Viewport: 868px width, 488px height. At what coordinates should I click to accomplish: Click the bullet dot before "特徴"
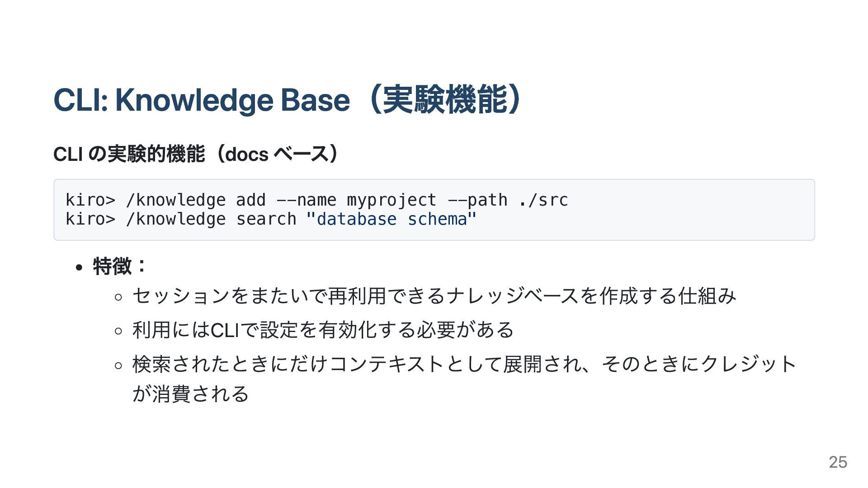pyautogui.click(x=80, y=267)
